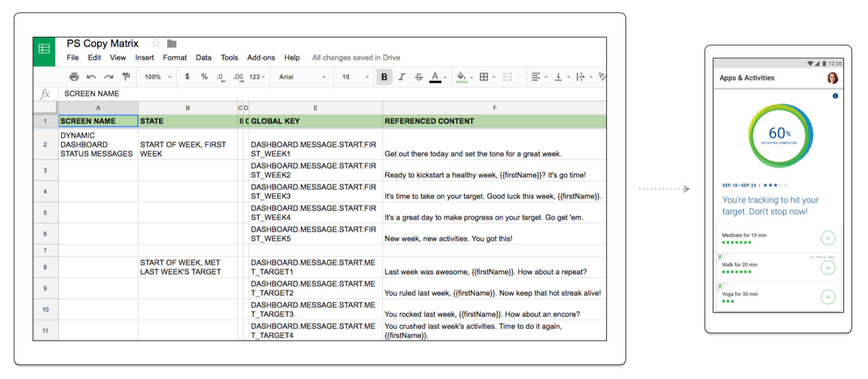Tap the 60% activities completed progress ring

coord(780,135)
